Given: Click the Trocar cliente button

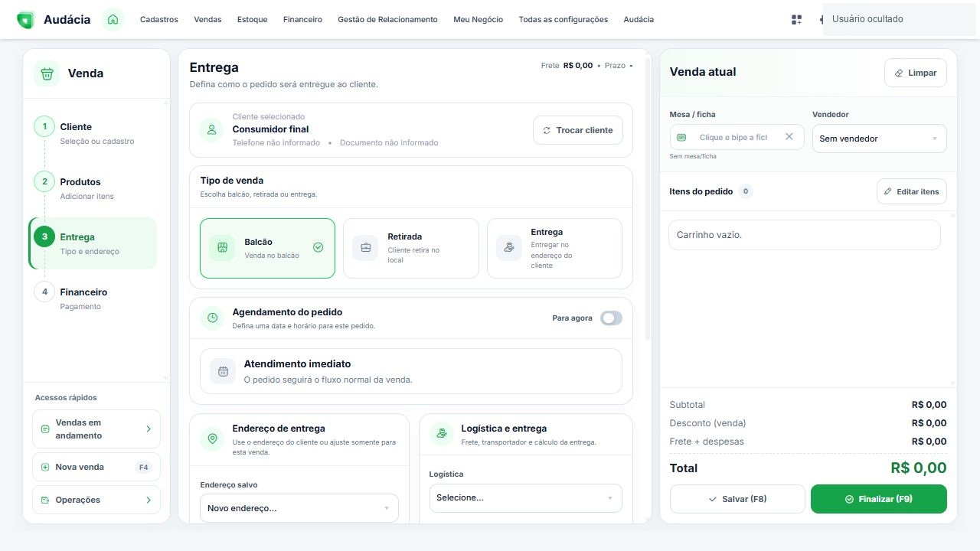Looking at the screenshot, I should (578, 130).
